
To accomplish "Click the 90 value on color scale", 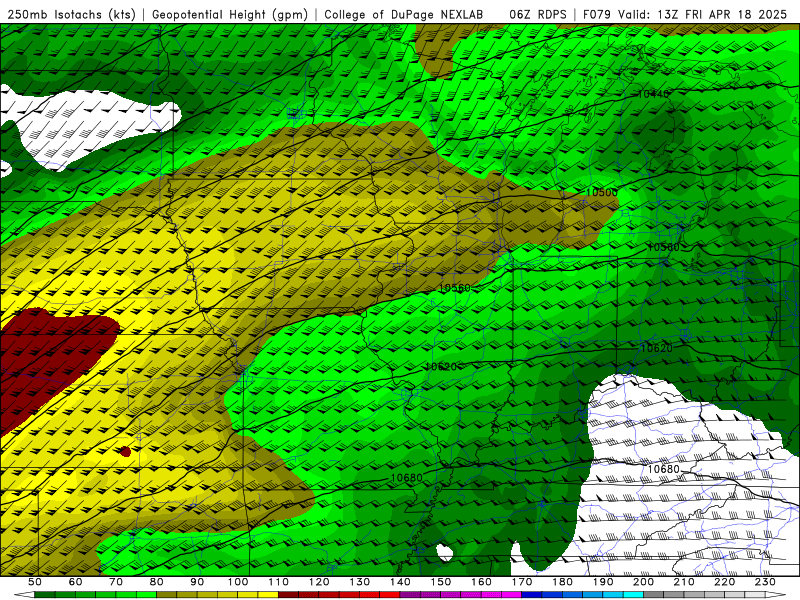I will (x=197, y=582).
